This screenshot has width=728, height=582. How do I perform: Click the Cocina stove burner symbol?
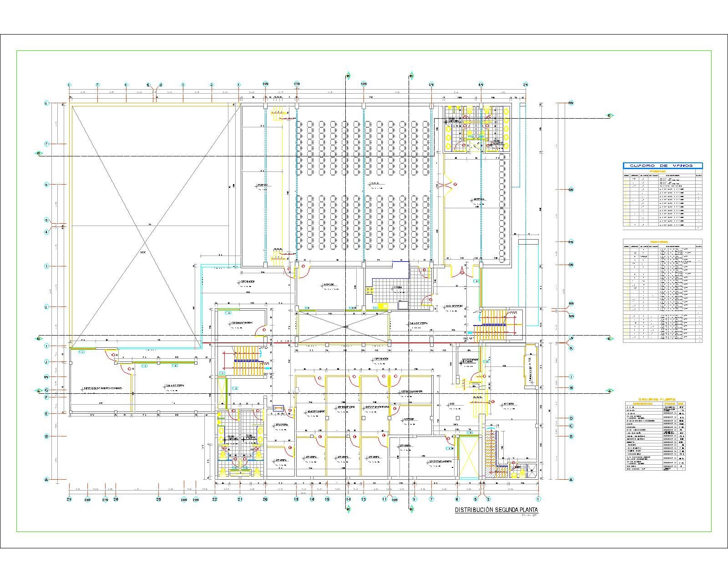click(x=369, y=291)
